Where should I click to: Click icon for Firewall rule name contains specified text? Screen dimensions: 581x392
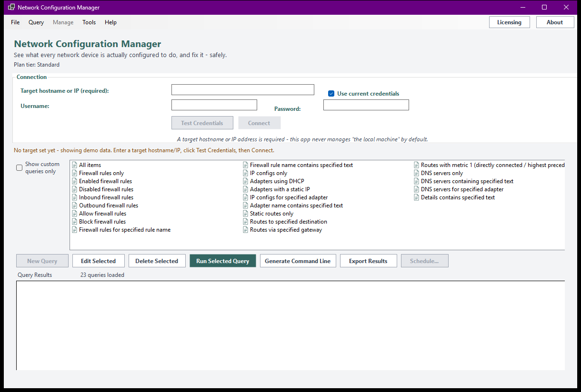point(245,165)
